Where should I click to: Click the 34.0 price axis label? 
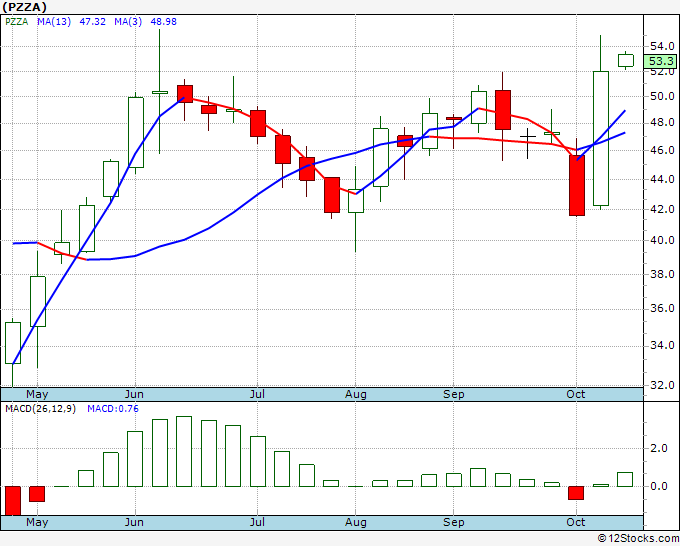(x=662, y=345)
